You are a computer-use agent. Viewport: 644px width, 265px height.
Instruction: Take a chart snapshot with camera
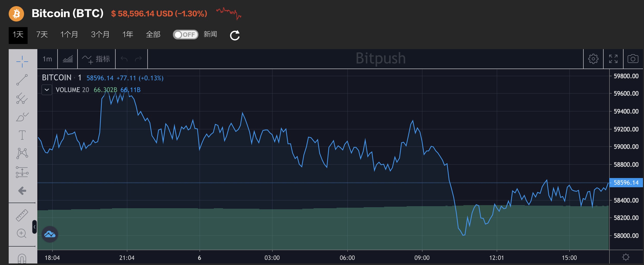click(x=633, y=59)
